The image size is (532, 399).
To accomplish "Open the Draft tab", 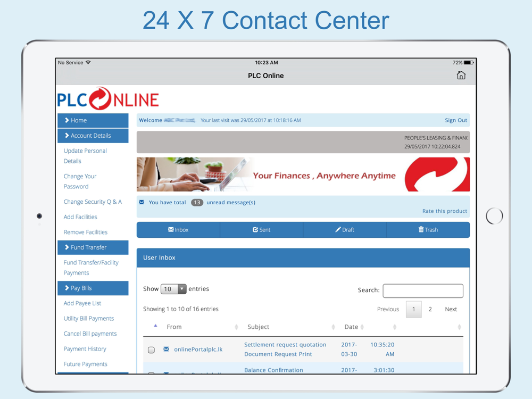I will pos(345,230).
